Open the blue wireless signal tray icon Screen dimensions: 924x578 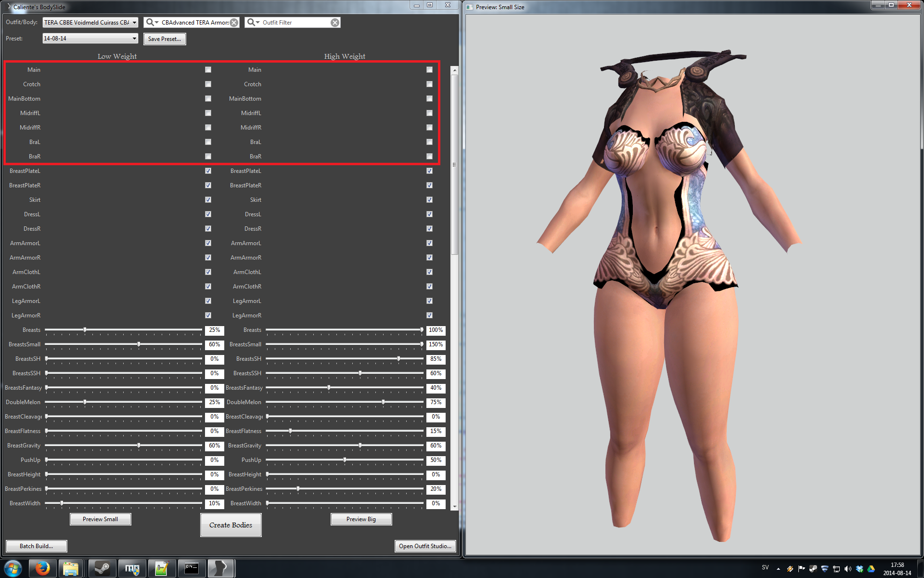click(825, 569)
